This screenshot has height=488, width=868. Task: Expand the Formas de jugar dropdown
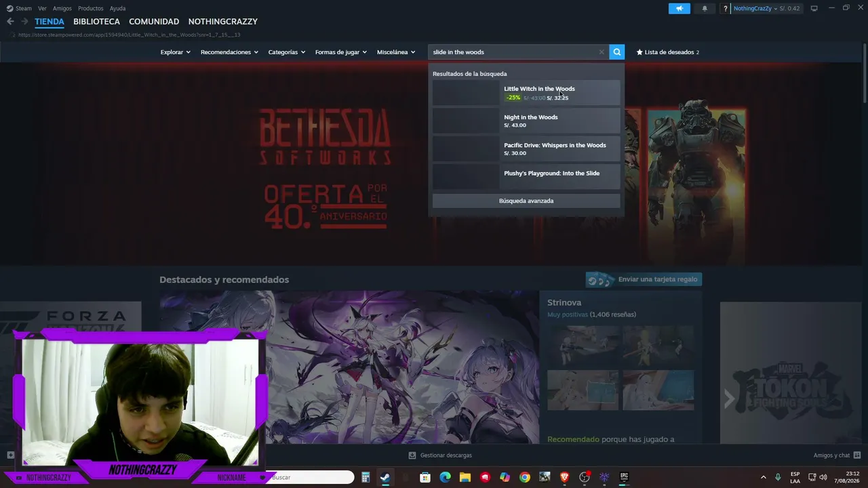pos(340,52)
